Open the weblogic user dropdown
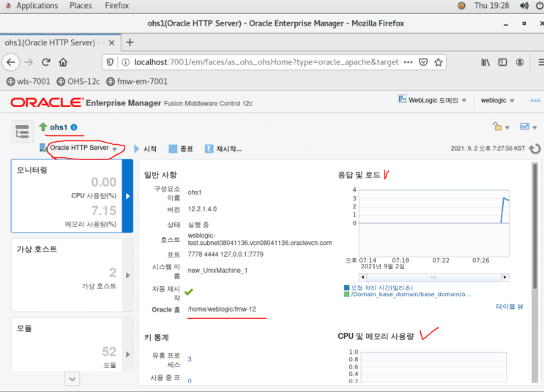Screen dimensions: 544x392 (x=497, y=100)
